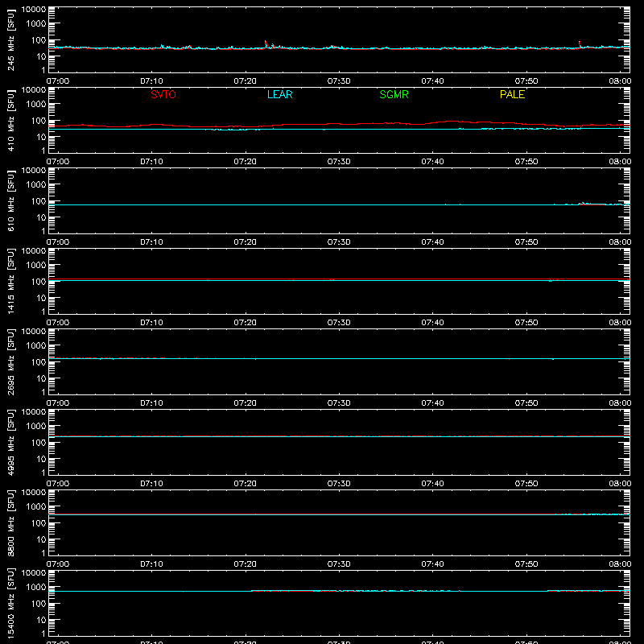Viewport: 644px width, 644px height.
Task: Select the 4995 MHz [SFU] axis title
Action: [10, 442]
